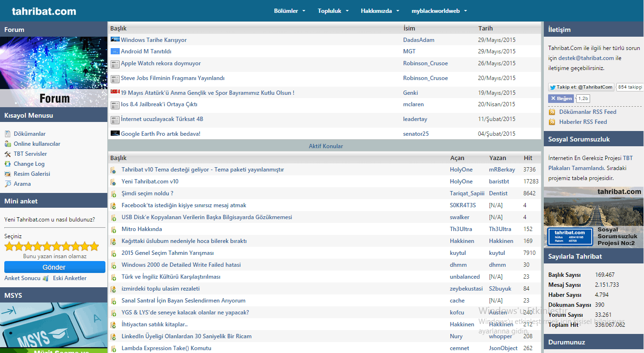Click the RSS icon for Dökümanlar feed
This screenshot has height=353, width=644.
[552, 112]
